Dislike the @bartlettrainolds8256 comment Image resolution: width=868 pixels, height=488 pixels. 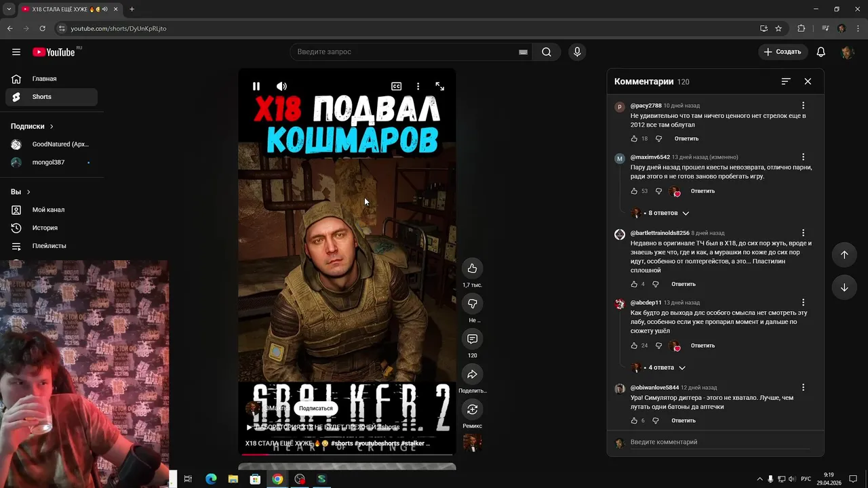pyautogui.click(x=656, y=285)
